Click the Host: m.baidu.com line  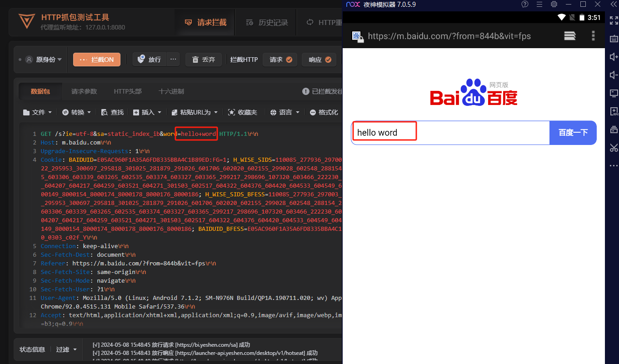click(76, 143)
